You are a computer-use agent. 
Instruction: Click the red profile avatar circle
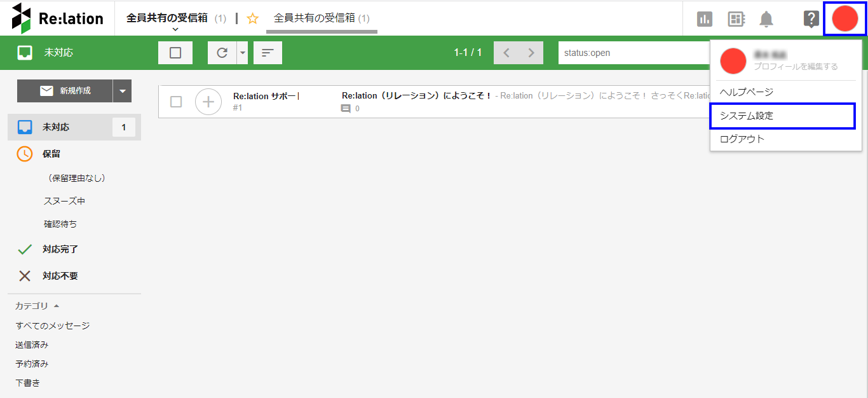[x=844, y=18]
